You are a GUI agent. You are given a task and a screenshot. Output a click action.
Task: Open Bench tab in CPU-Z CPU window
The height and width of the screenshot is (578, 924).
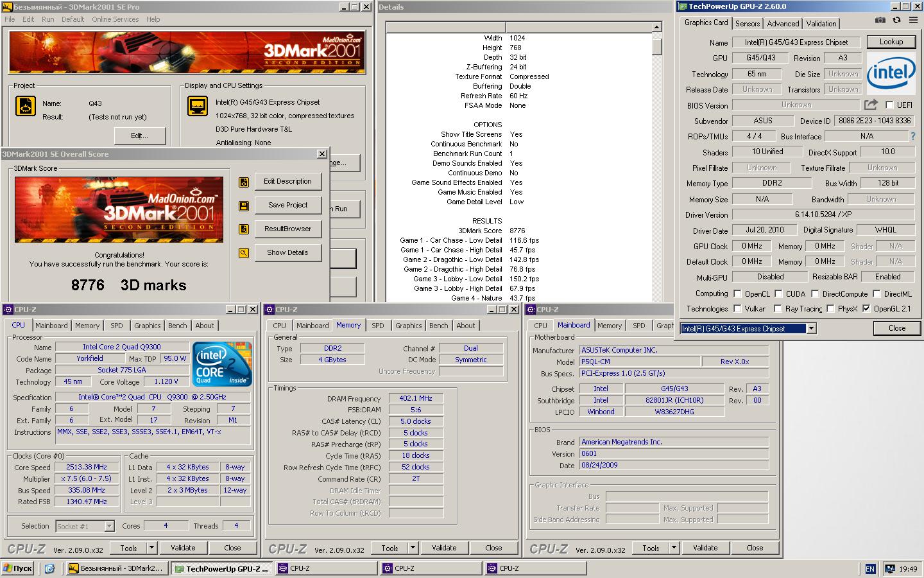pyautogui.click(x=178, y=326)
